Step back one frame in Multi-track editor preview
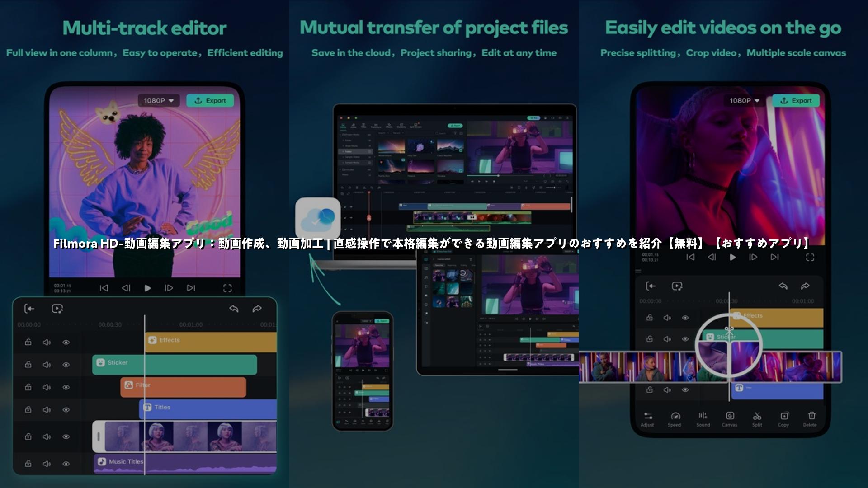 126,288
